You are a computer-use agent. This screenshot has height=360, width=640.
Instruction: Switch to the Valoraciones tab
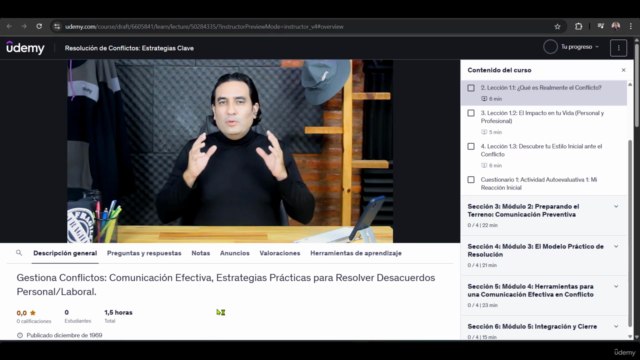(280, 253)
